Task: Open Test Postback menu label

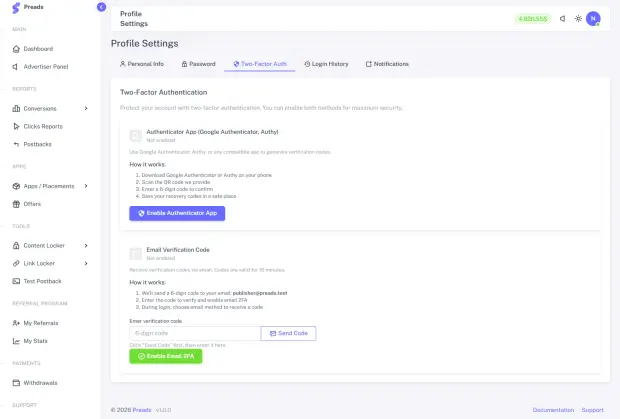Action: [x=42, y=281]
